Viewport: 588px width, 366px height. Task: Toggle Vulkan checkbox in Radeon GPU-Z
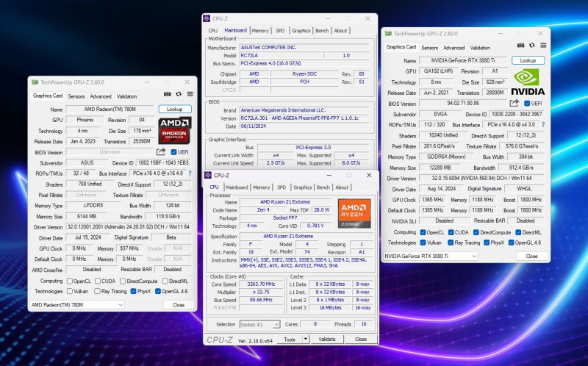pyautogui.click(x=69, y=291)
